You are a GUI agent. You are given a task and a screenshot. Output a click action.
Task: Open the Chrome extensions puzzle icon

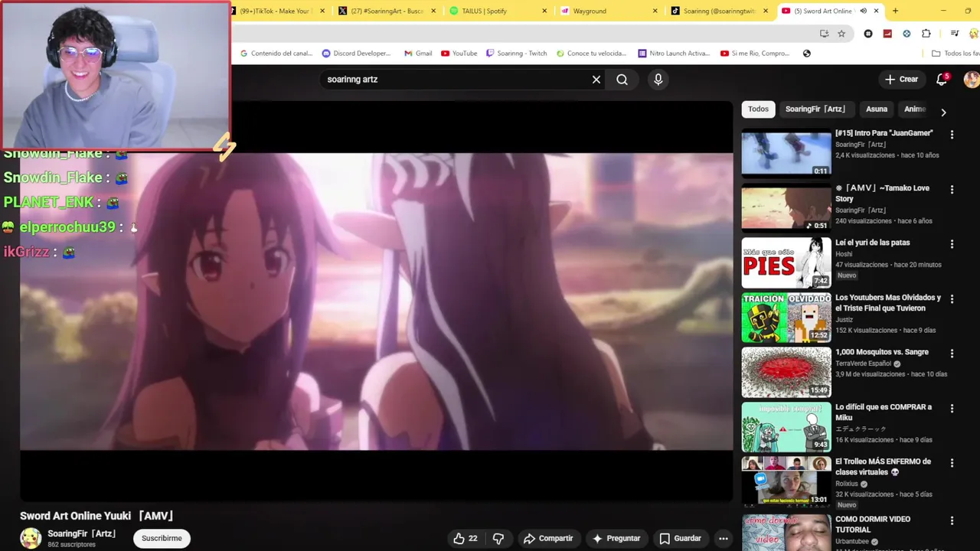926,34
